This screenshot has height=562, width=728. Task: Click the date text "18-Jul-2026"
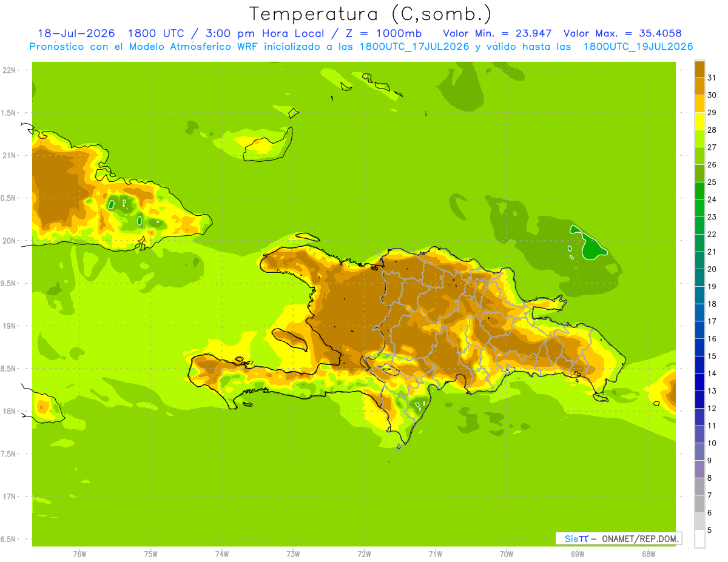(x=76, y=33)
